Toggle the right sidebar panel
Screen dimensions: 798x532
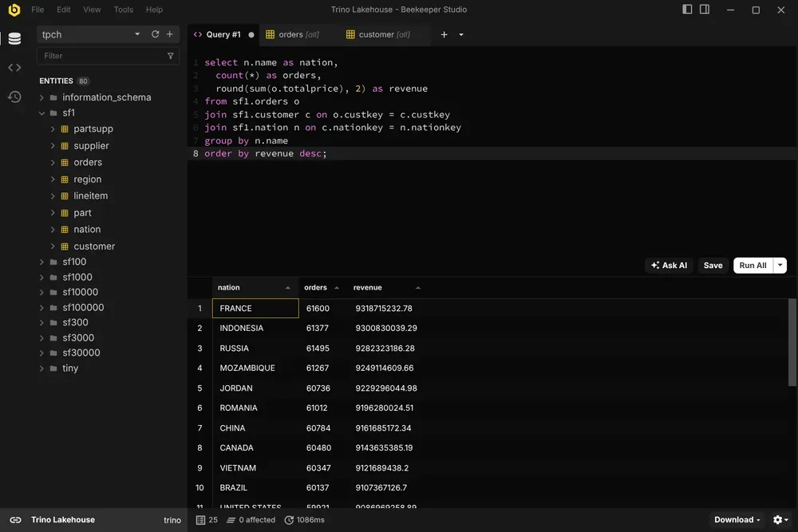705,9
